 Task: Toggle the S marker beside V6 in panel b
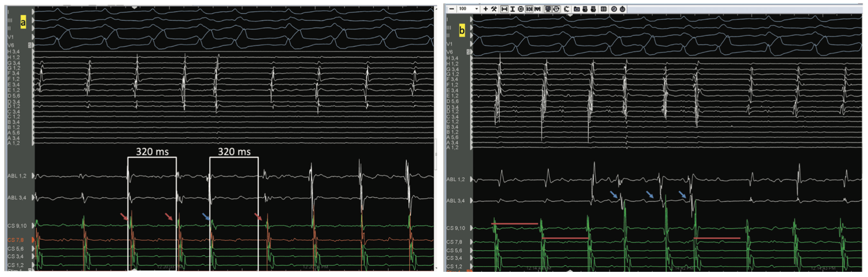click(x=468, y=52)
